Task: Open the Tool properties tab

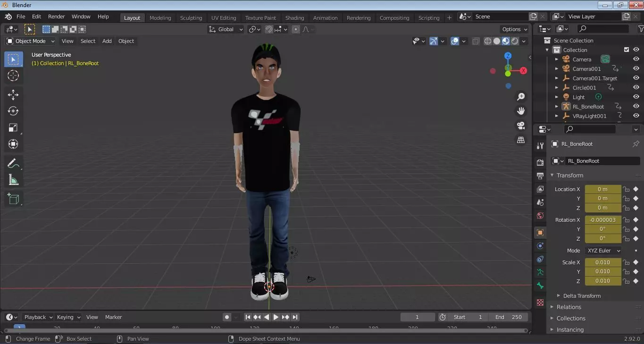Action: [540, 146]
